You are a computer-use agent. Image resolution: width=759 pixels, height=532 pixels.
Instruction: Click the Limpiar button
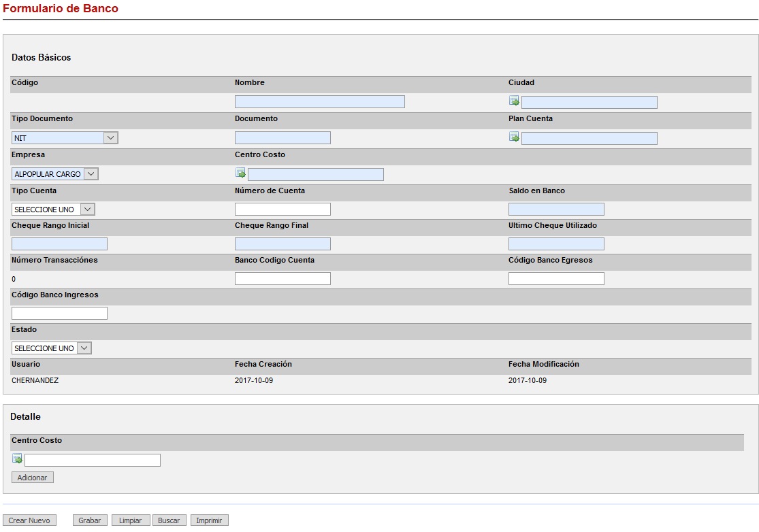click(x=130, y=520)
